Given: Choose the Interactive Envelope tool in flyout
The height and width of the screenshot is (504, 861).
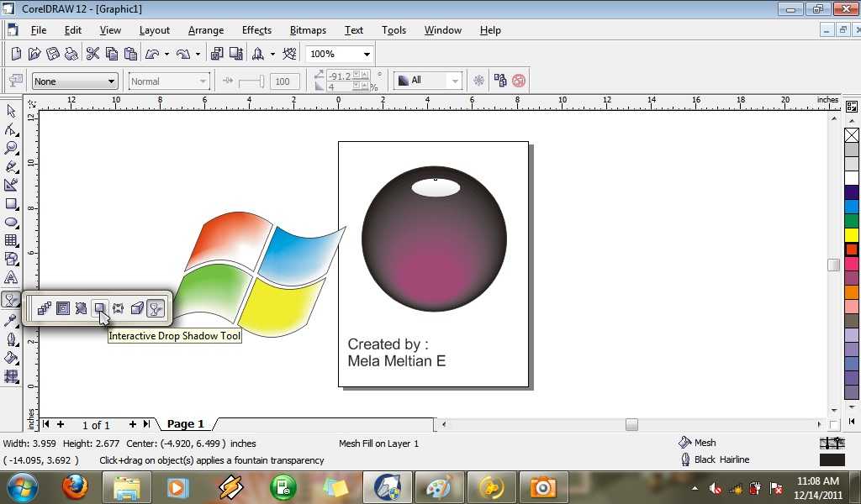Looking at the screenshot, I should tap(118, 309).
